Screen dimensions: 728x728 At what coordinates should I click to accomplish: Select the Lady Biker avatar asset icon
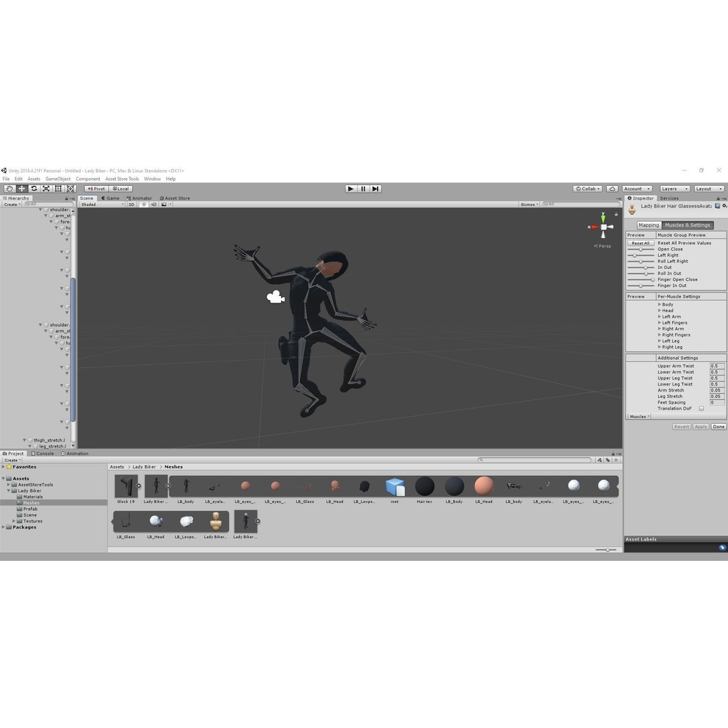[216, 521]
